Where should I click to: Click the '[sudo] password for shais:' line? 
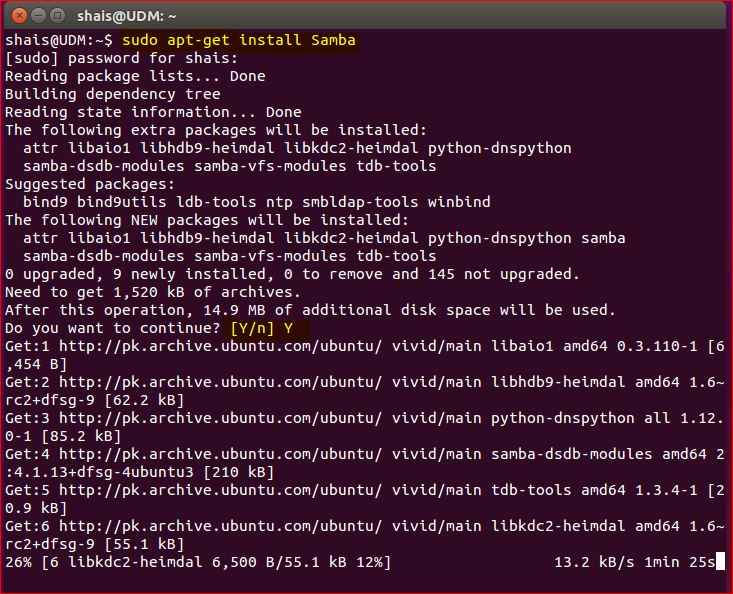(x=122, y=58)
